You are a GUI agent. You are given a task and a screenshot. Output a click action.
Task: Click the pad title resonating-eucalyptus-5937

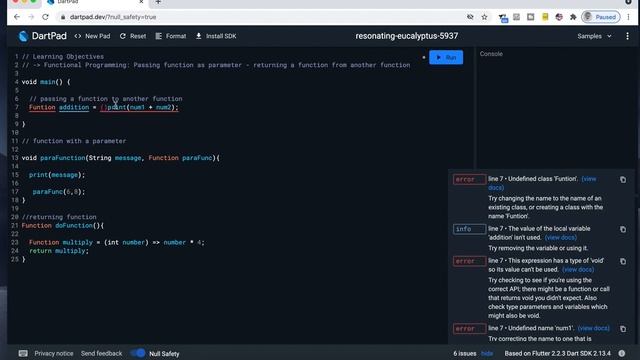point(407,36)
